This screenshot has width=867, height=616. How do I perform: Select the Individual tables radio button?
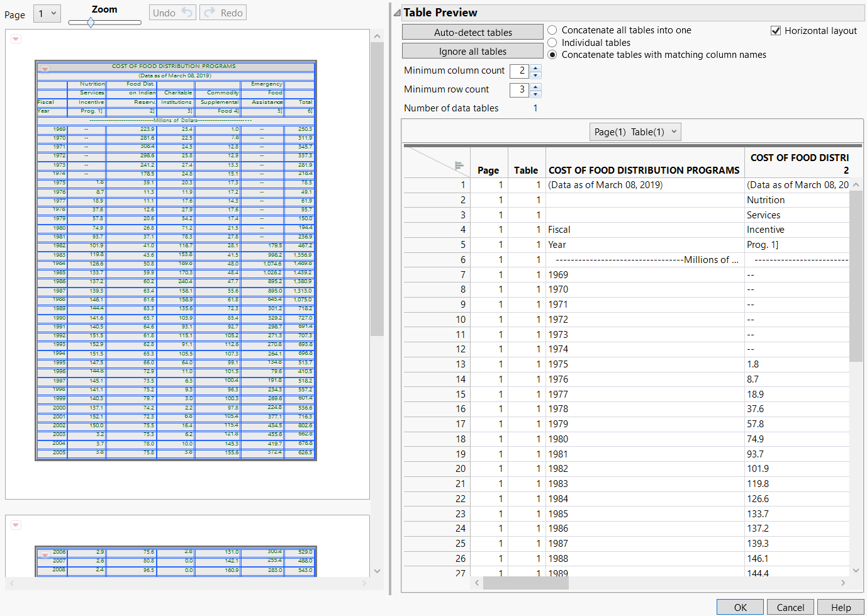click(x=552, y=42)
